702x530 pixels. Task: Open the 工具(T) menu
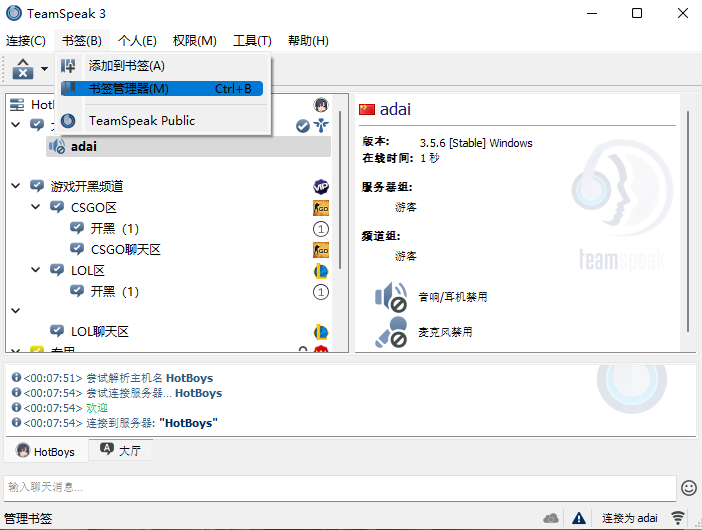[x=252, y=41]
